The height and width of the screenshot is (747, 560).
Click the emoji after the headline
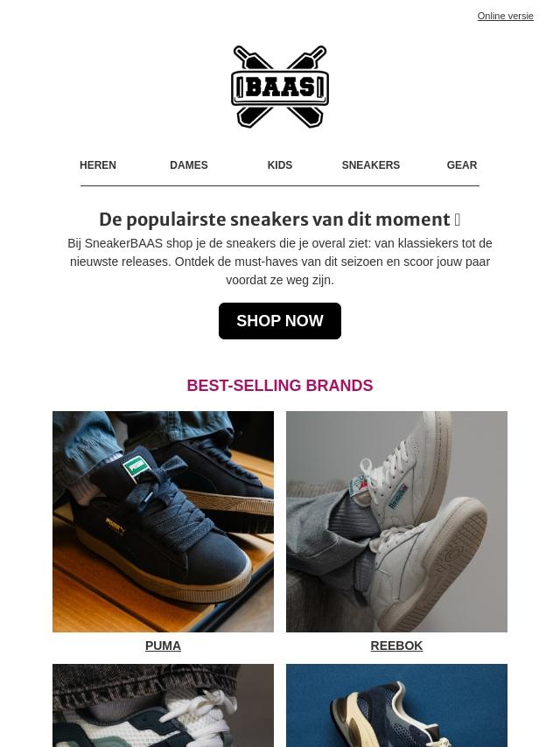click(x=458, y=220)
